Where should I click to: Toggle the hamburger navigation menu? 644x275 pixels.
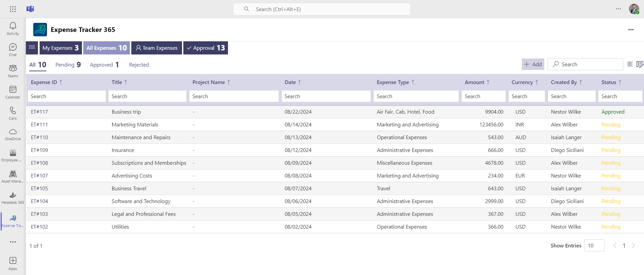click(x=32, y=48)
